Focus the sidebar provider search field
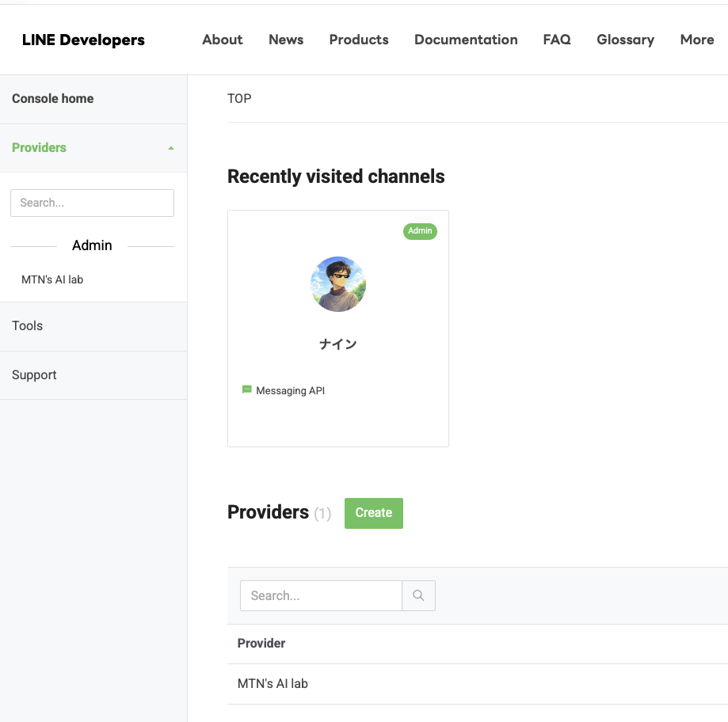728x722 pixels. (x=93, y=203)
